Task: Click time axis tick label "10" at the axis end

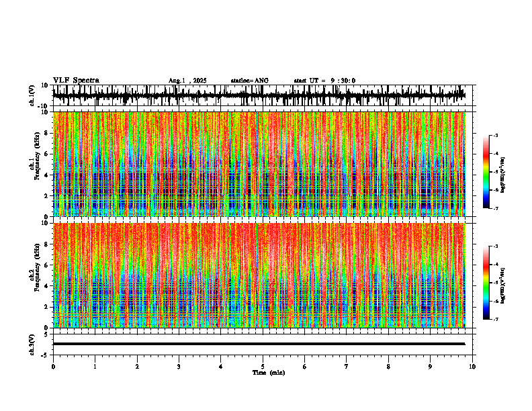Action: pyautogui.click(x=472, y=367)
